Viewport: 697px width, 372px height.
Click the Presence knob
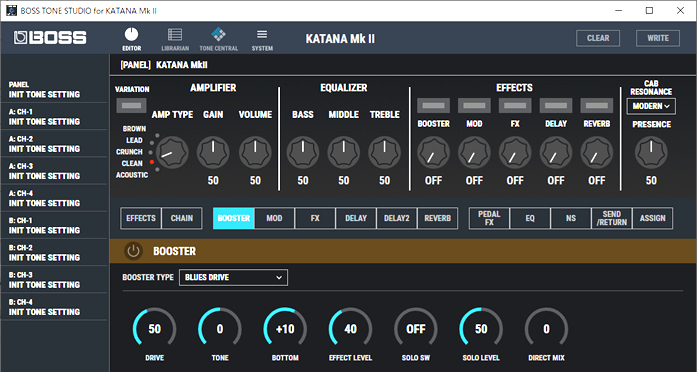(x=651, y=152)
